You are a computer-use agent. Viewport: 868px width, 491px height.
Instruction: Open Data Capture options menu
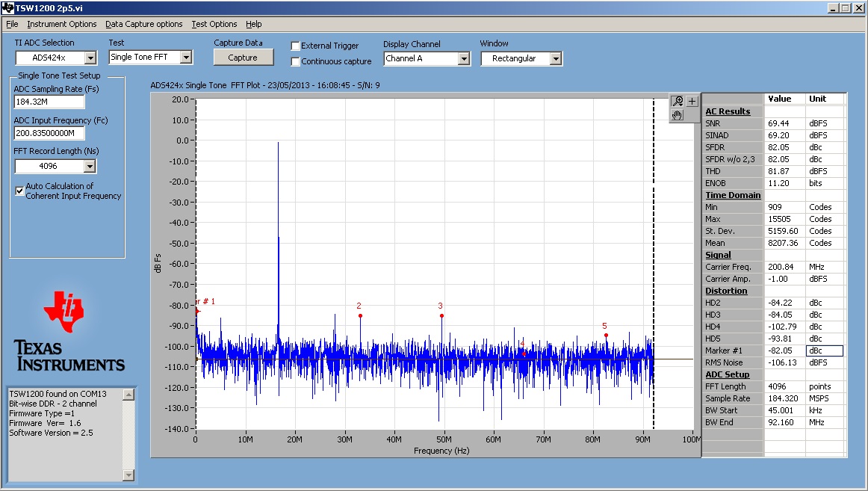144,25
